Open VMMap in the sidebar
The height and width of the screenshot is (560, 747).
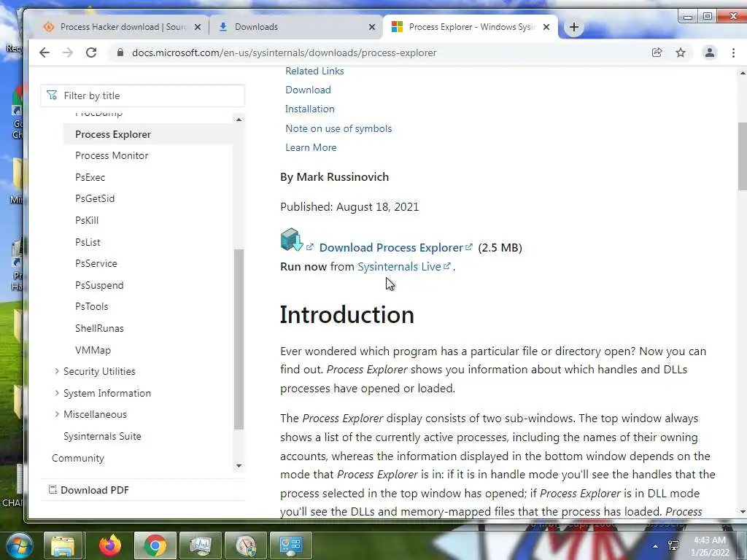(93, 350)
